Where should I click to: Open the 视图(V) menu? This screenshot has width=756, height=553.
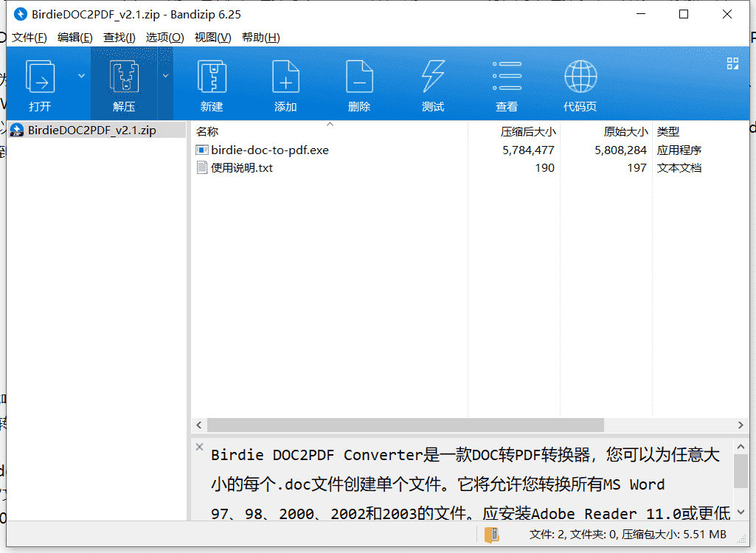point(212,37)
